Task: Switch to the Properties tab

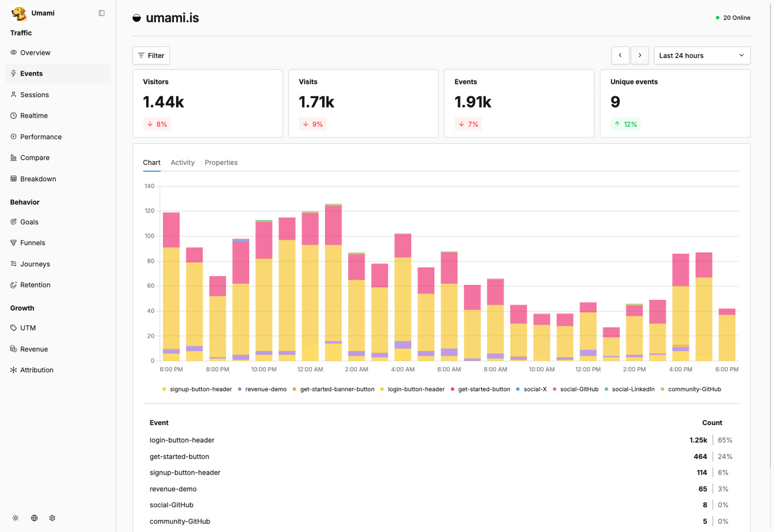Action: pos(221,162)
